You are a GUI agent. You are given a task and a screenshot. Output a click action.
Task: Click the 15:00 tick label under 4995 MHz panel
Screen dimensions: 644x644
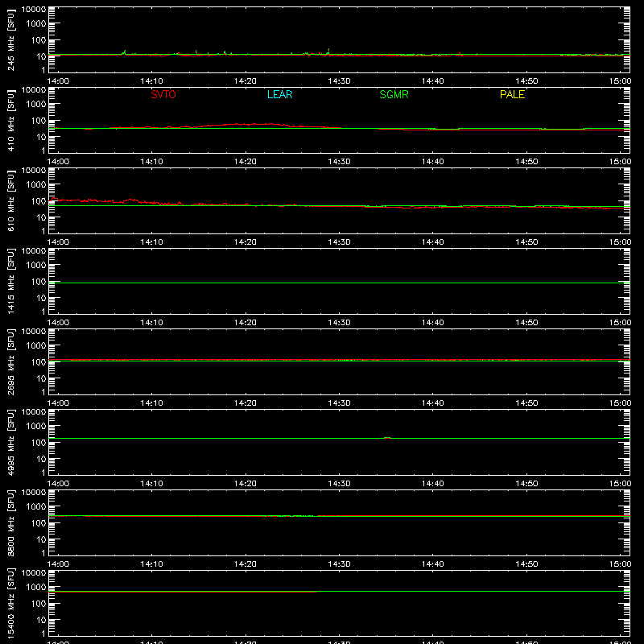620,484
